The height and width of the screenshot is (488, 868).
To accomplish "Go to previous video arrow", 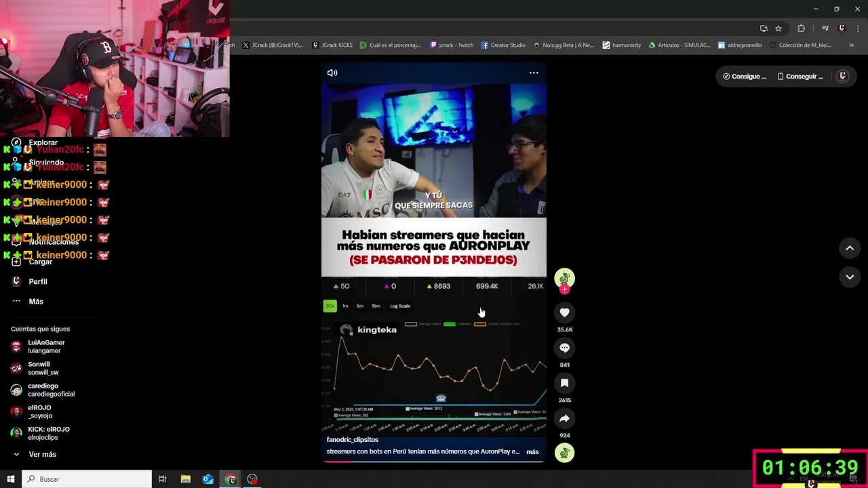I will (850, 248).
